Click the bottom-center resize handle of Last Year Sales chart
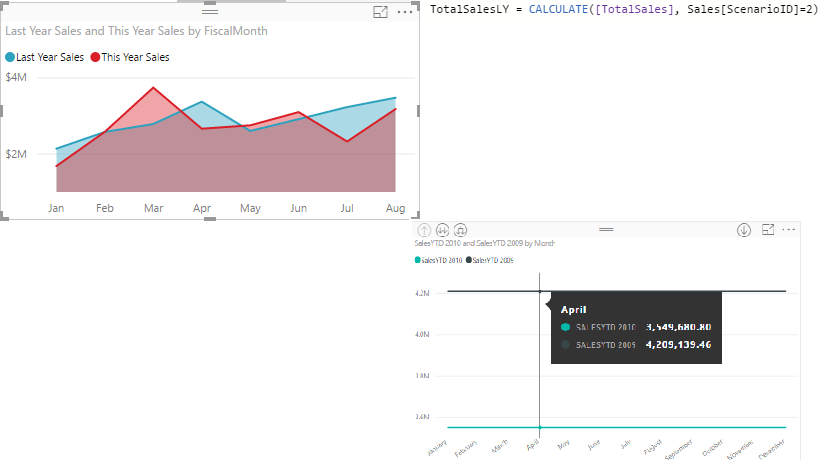819x460 pixels. pos(210,219)
